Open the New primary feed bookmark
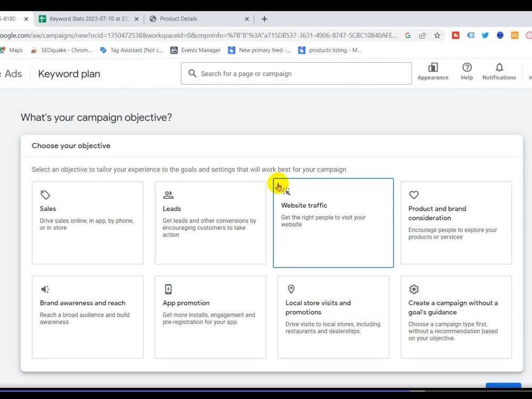Image resolution: width=532 pixels, height=399 pixels. point(260,50)
